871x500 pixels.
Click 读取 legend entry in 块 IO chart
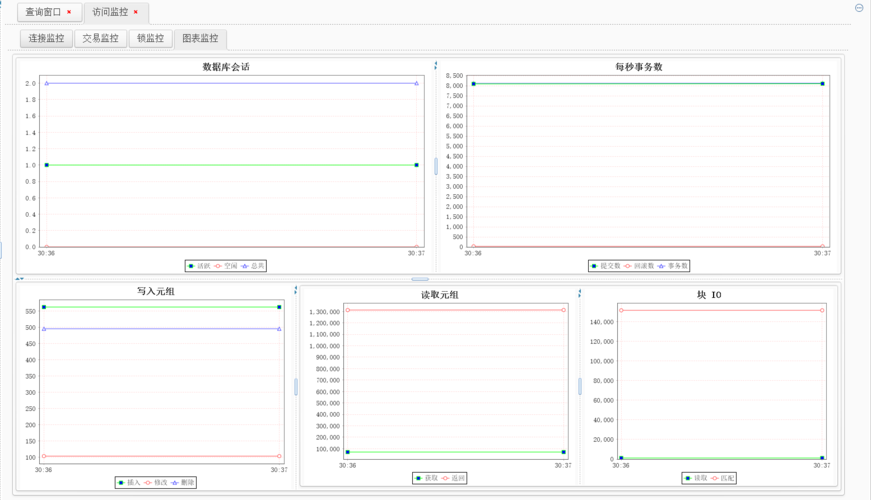coord(695,478)
